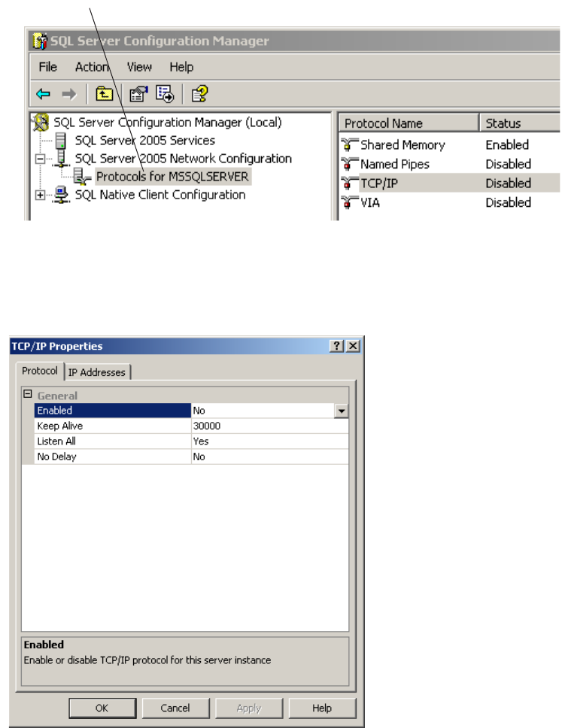Select the No Delay property row
The height and width of the screenshot is (728, 562).
pos(191,457)
